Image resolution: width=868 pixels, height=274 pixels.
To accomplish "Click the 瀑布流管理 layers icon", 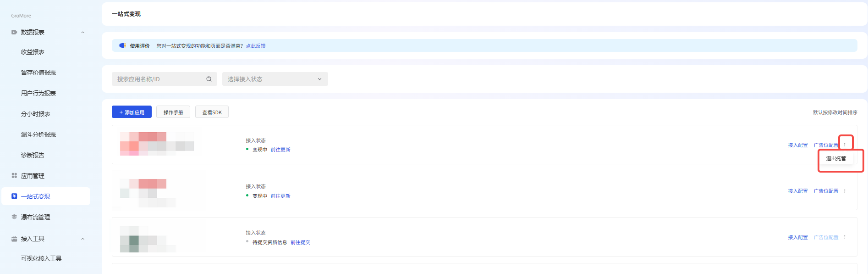I will [14, 217].
